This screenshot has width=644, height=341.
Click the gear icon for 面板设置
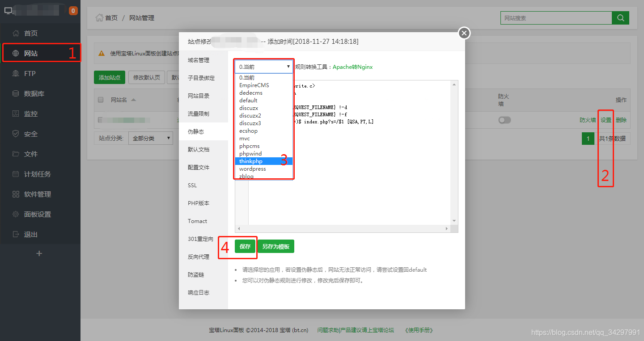[16, 214]
